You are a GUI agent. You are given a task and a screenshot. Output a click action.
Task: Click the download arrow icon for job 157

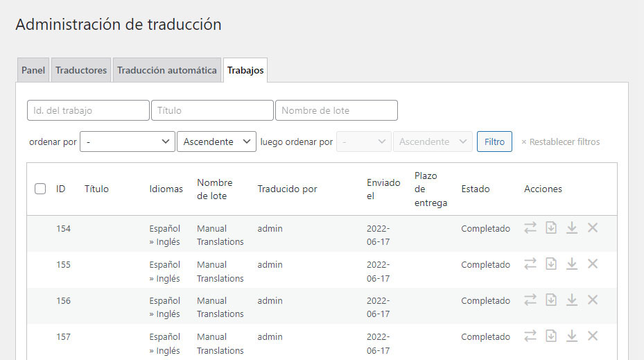pos(572,336)
